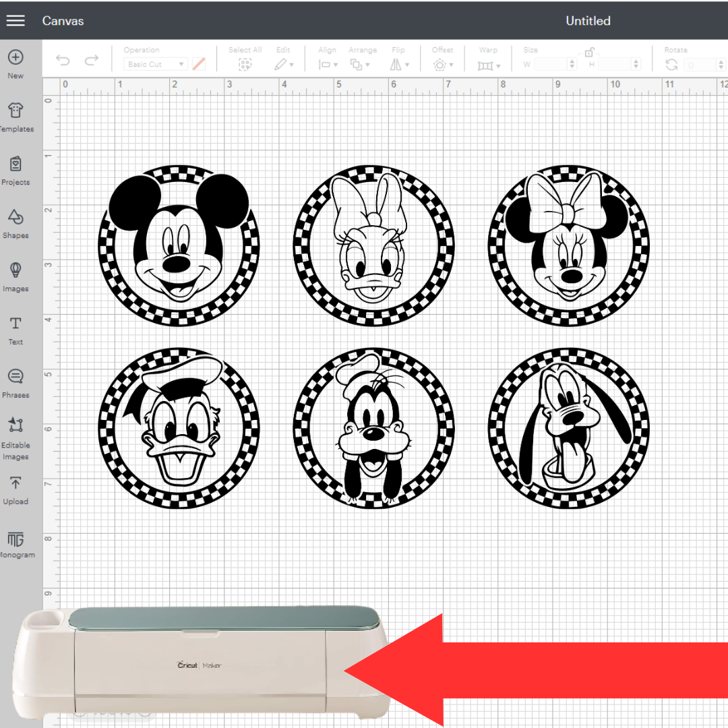Open Editable Images panel

16,438
